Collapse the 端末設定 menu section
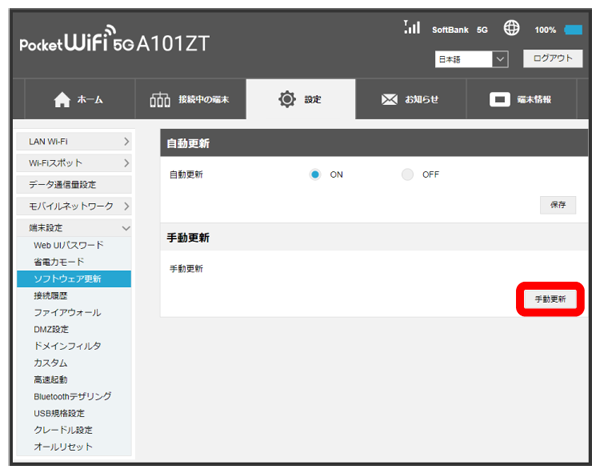This screenshot has height=473, width=600. (75, 228)
